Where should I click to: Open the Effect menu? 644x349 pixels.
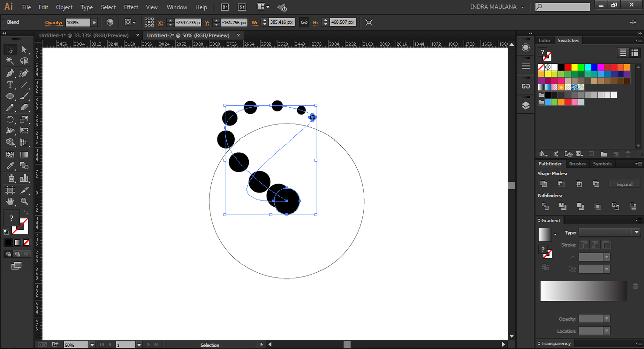131,7
